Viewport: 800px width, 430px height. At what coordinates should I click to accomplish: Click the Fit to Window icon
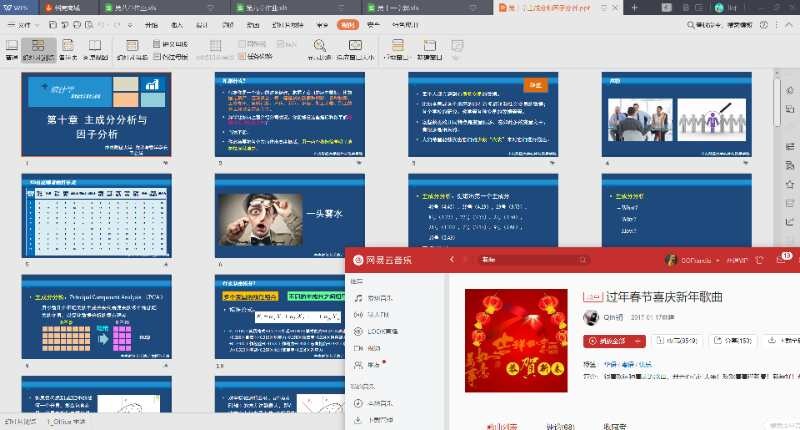(x=353, y=48)
